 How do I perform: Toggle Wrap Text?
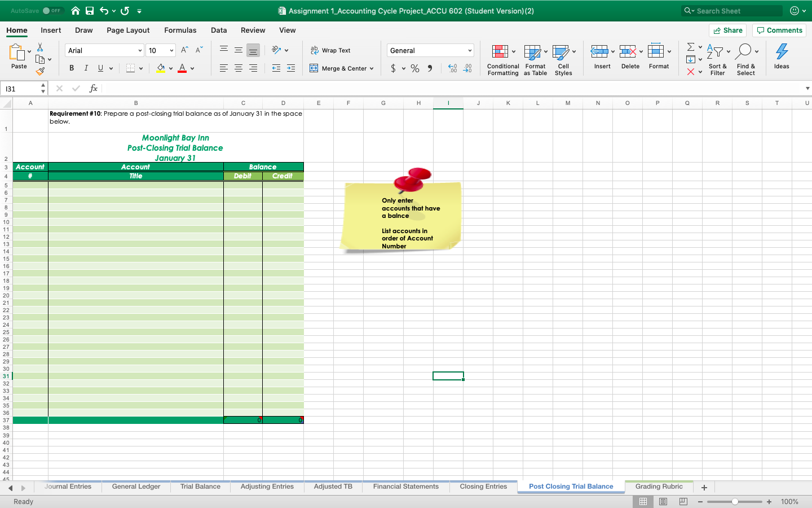tap(330, 50)
